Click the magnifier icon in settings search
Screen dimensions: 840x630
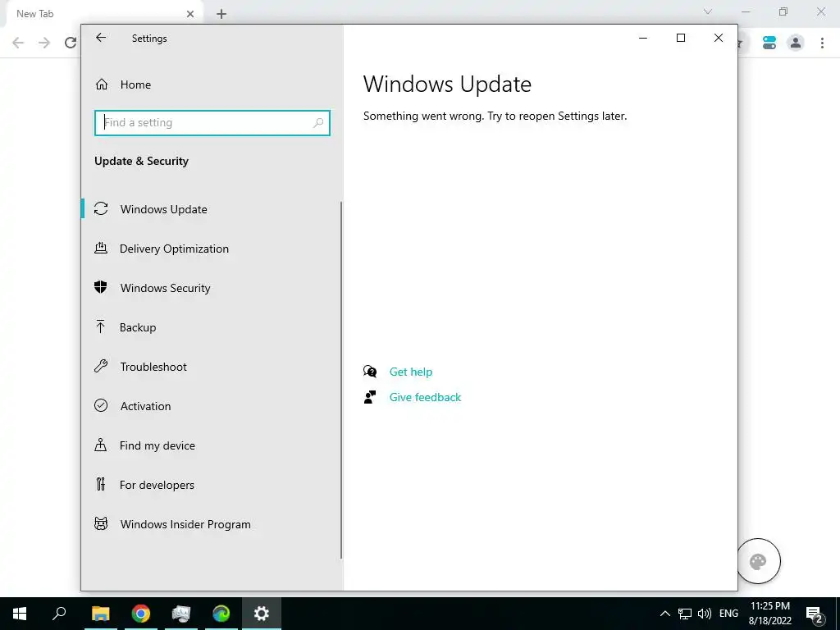click(318, 123)
